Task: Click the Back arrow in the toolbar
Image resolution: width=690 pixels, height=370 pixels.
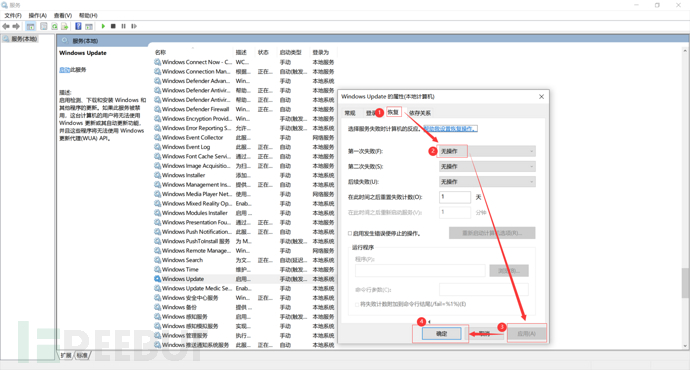Action: click(x=6, y=26)
